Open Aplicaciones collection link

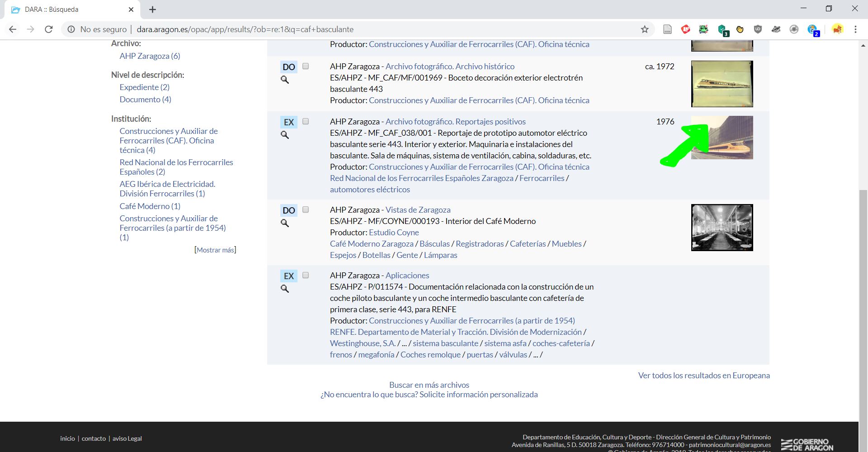click(x=407, y=276)
